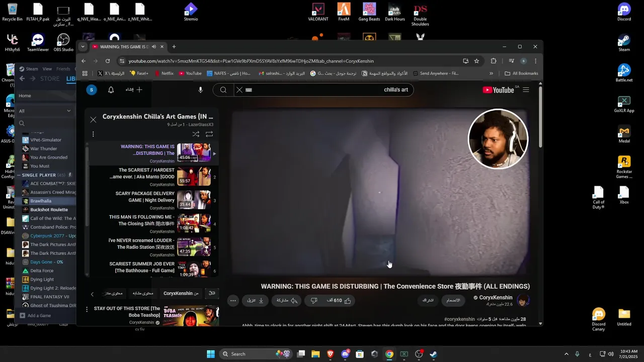The image size is (644, 362).
Task: Open the create (إنشاء) menu
Action: pyautogui.click(x=134, y=90)
